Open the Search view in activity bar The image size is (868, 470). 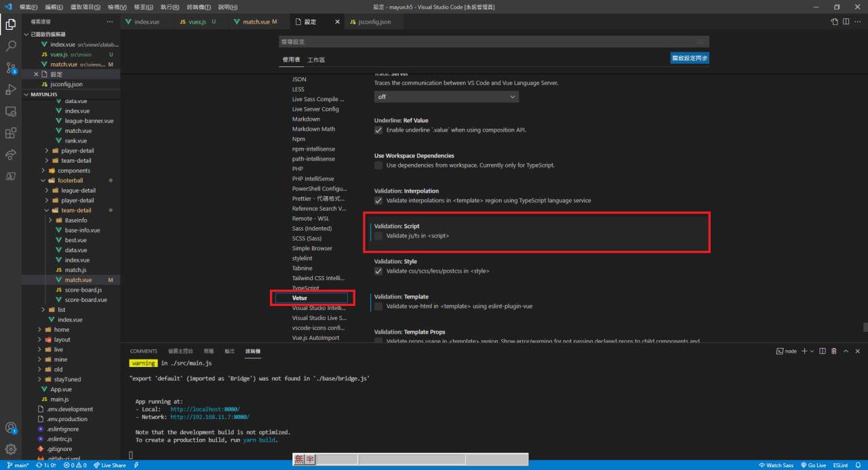(11, 46)
